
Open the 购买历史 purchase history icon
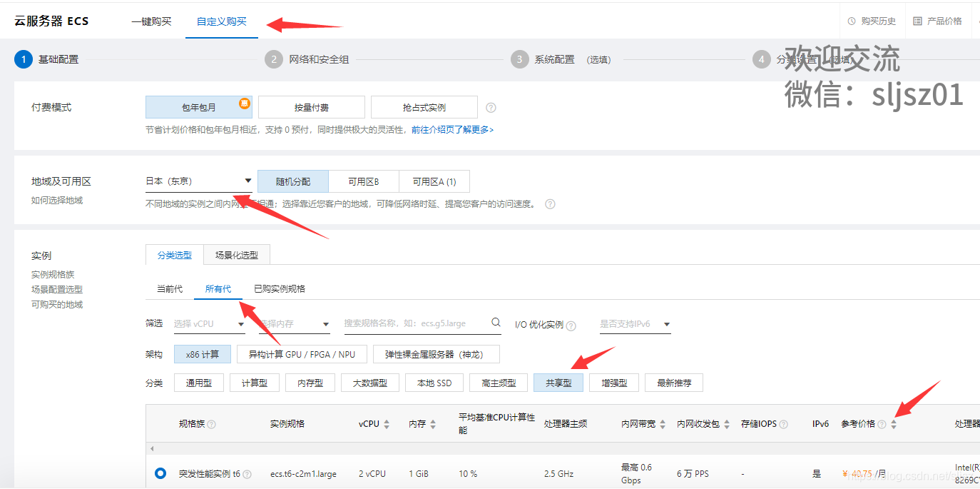852,21
